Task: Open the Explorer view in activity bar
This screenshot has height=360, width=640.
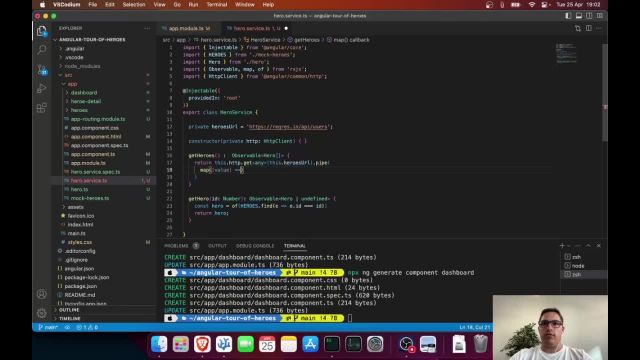Action: coord(42,31)
